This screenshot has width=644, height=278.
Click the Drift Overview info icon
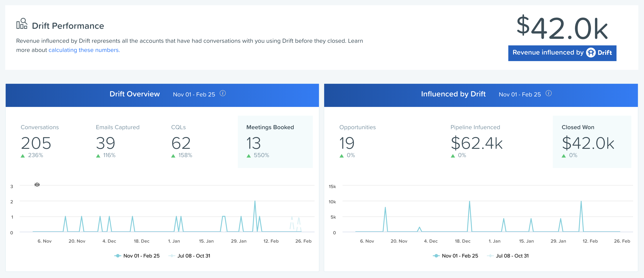[x=223, y=93]
